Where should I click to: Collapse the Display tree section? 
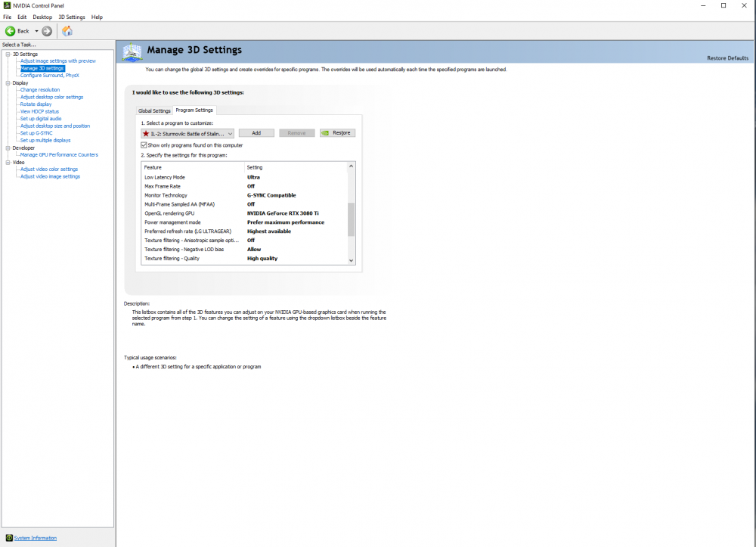pos(8,82)
